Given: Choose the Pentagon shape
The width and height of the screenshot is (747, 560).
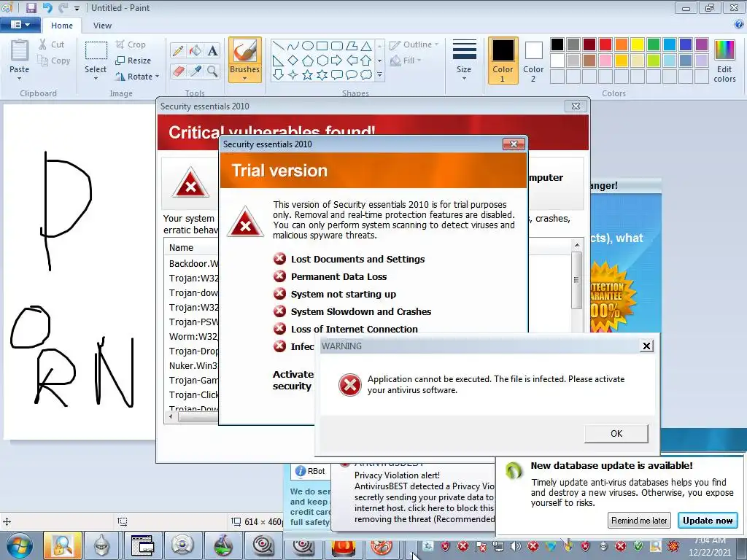Looking at the screenshot, I should pos(308,61).
